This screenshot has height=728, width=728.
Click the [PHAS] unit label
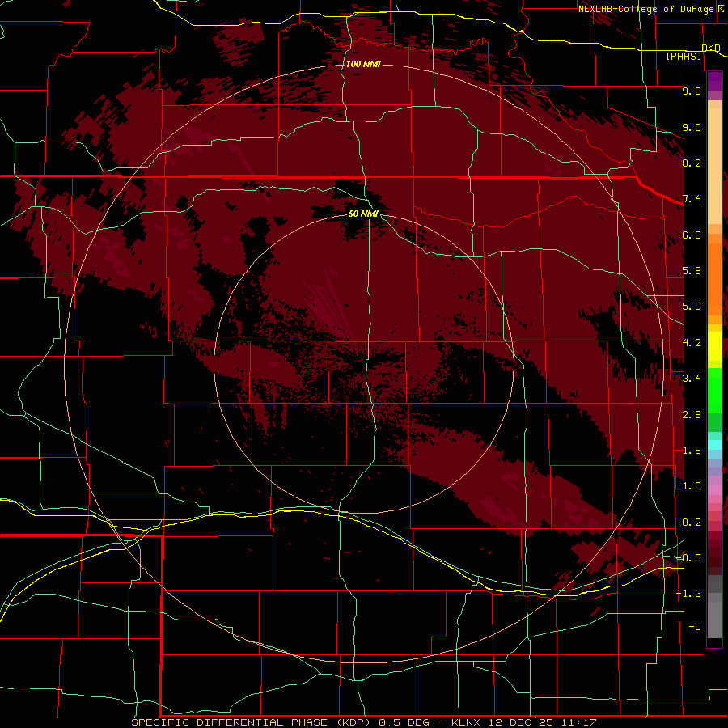click(684, 56)
